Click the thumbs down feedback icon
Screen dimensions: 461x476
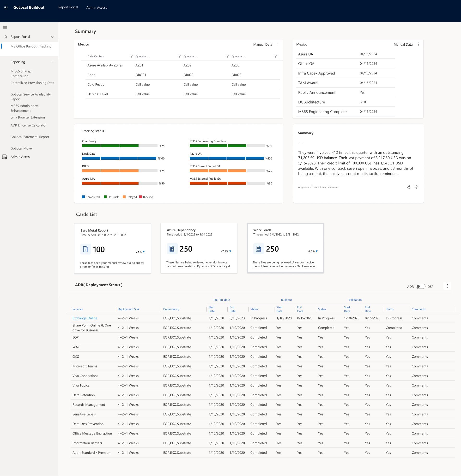pyautogui.click(x=416, y=187)
